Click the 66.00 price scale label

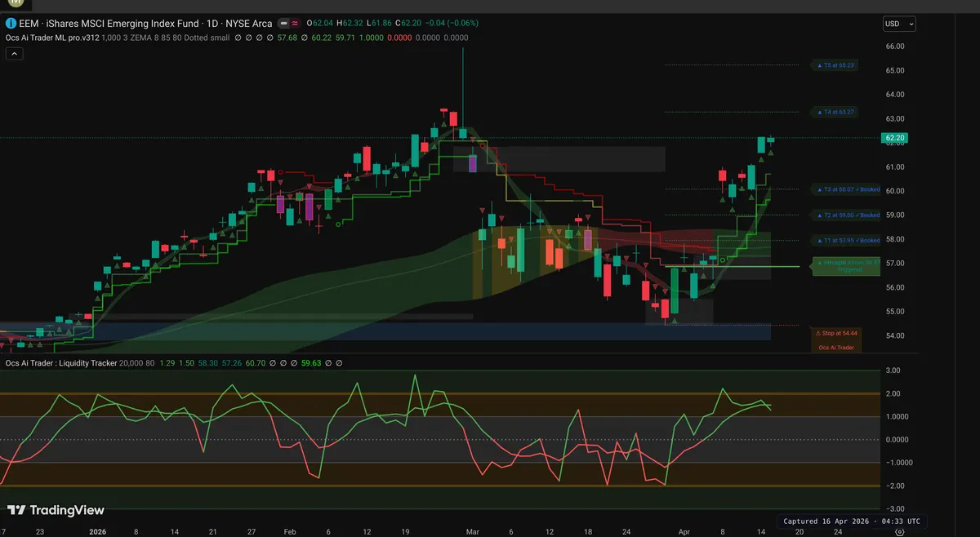(895, 47)
